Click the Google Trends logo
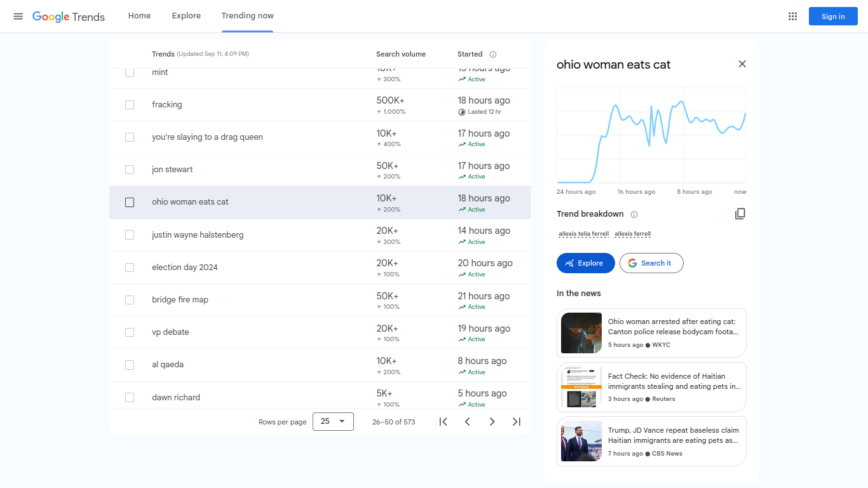Viewport: 868px width, 488px height. [69, 17]
